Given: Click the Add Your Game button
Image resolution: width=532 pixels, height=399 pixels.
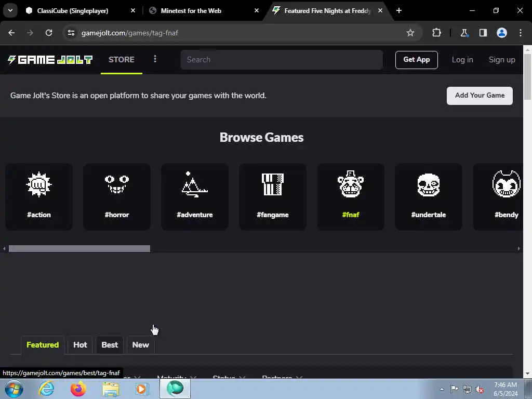Looking at the screenshot, I should tap(480, 96).
